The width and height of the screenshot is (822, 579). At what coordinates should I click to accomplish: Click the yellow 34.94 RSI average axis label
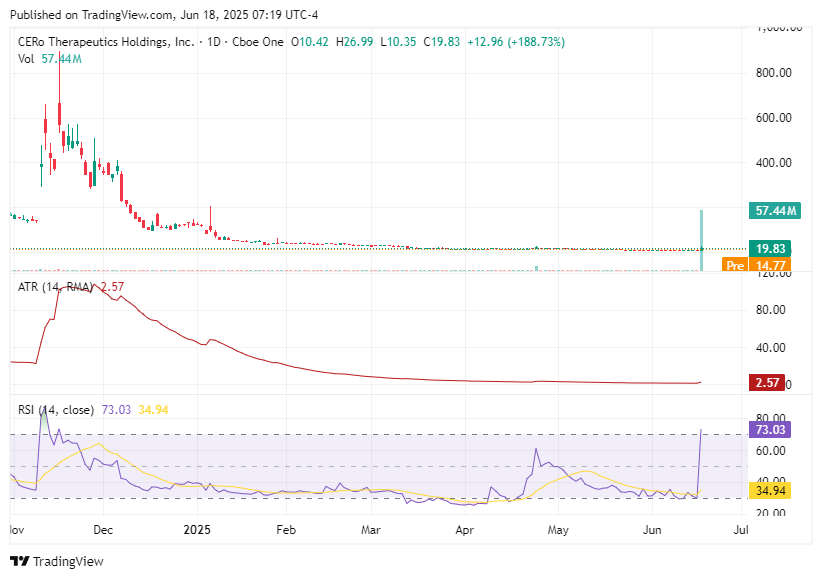pyautogui.click(x=770, y=491)
